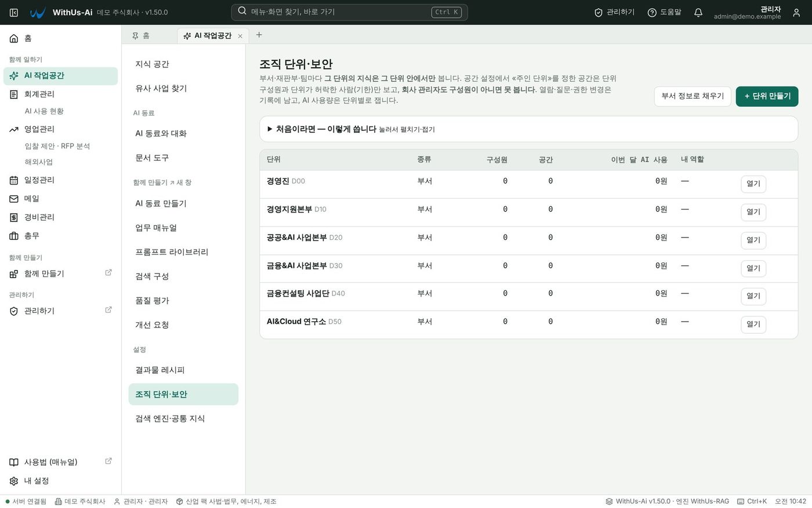The image size is (812, 508).
Task: Click the help question-mark icon
Action: [652, 12]
